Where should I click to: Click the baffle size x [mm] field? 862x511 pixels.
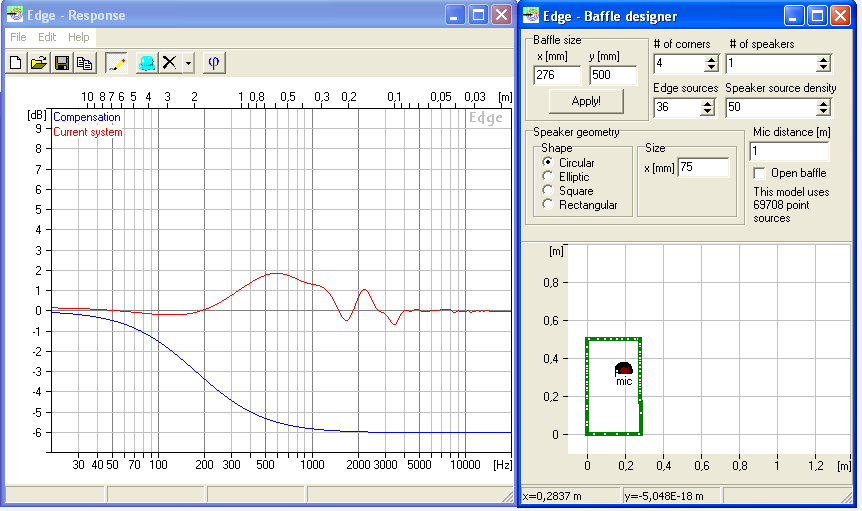point(557,75)
